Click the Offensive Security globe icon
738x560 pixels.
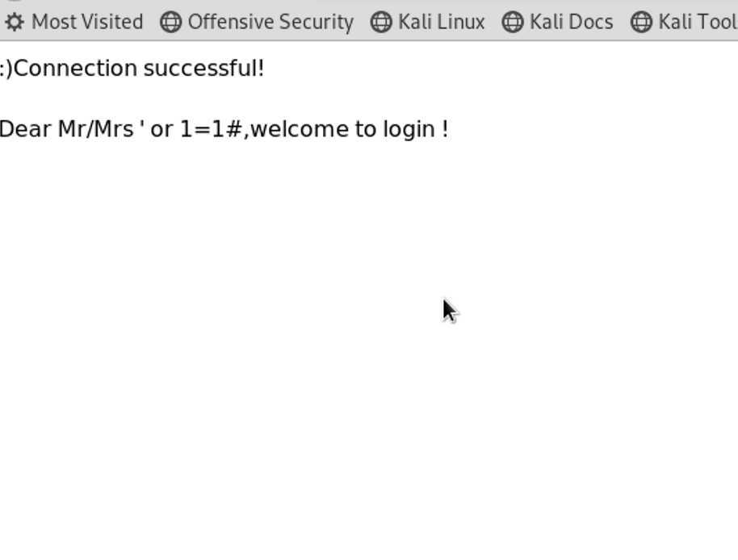click(170, 22)
